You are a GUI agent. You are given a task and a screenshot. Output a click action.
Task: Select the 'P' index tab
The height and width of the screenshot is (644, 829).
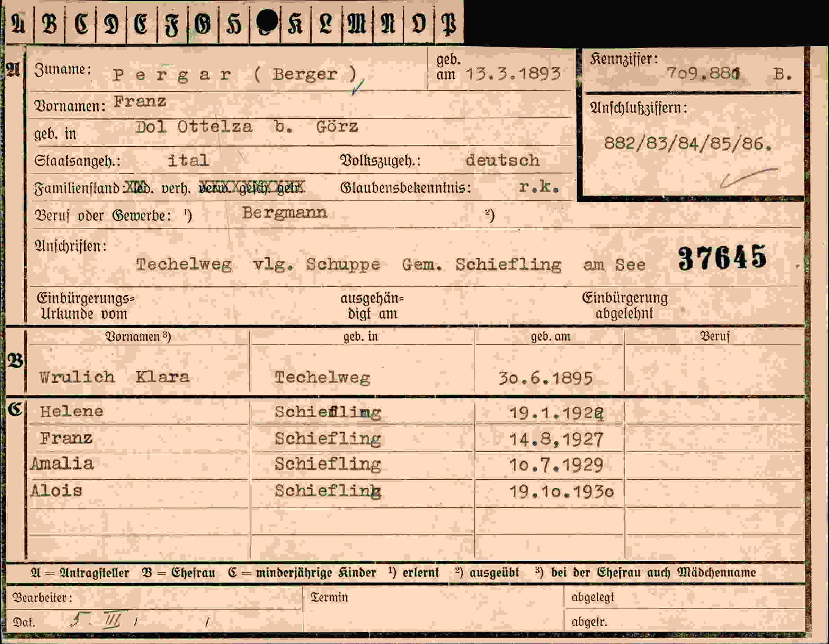pos(449,24)
